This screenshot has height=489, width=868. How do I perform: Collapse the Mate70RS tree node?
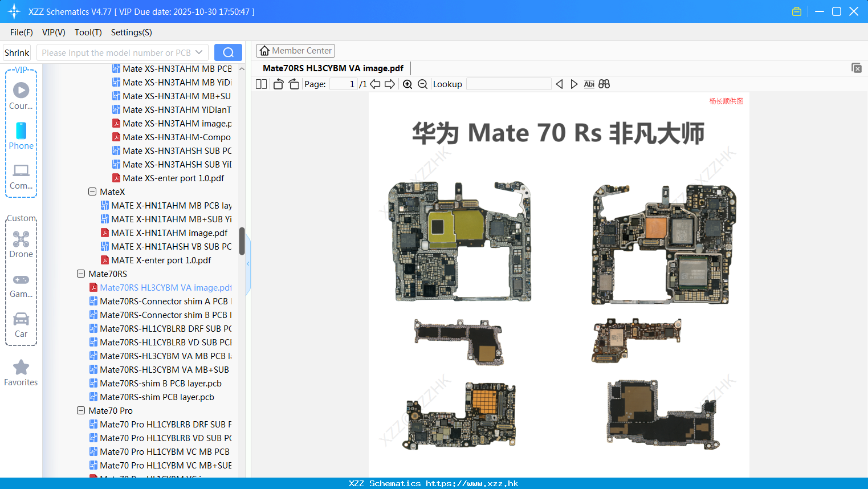(x=81, y=274)
